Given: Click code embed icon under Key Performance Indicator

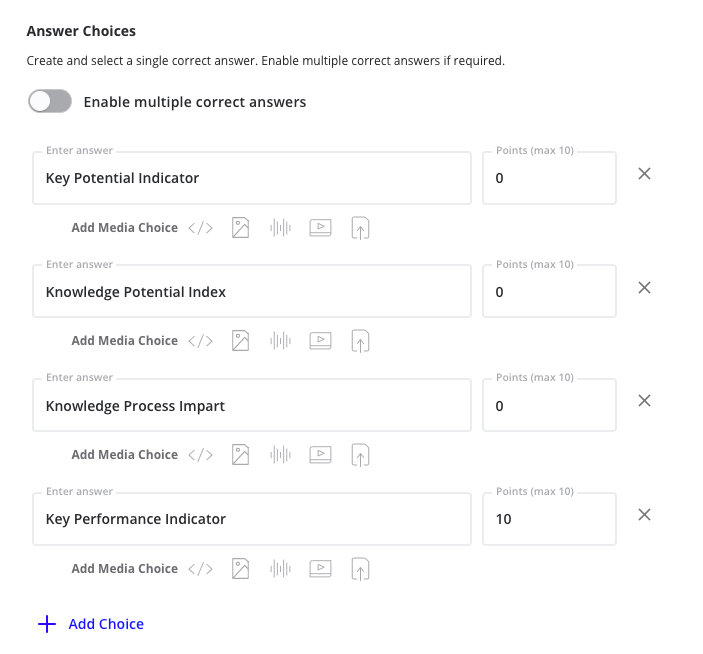Looking at the screenshot, I should [201, 569].
